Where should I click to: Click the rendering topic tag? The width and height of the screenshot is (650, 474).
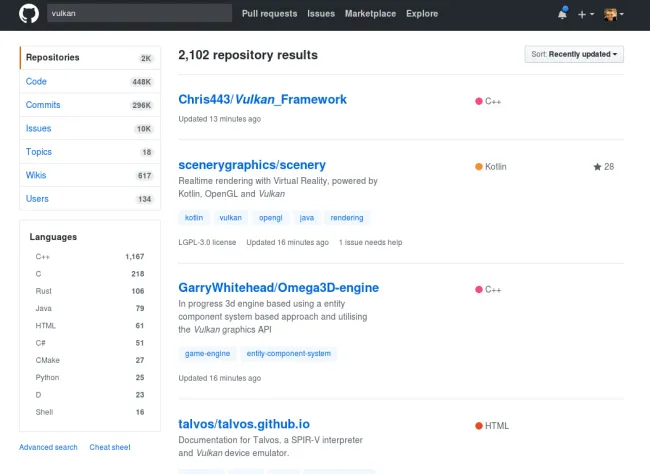(x=347, y=218)
